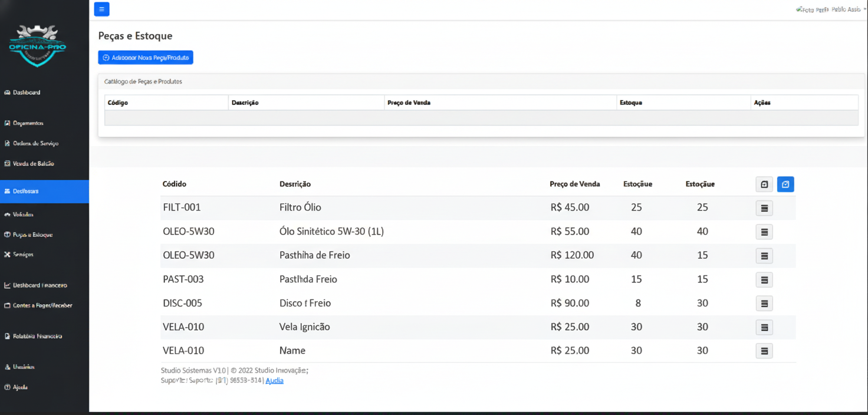Viewport: 868px width, 415px height.
Task: Go to Serviços in the sidebar
Action: point(19,255)
